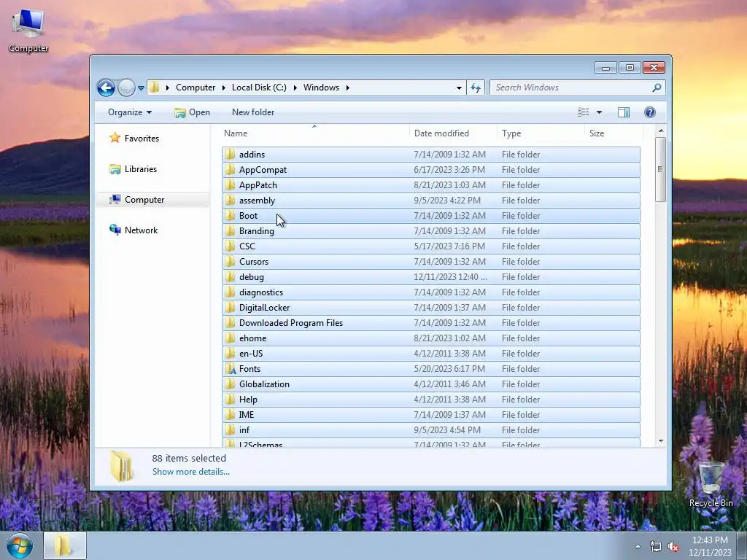The height and width of the screenshot is (560, 747).
Task: Click the AppCompat folder icon
Action: click(x=230, y=169)
